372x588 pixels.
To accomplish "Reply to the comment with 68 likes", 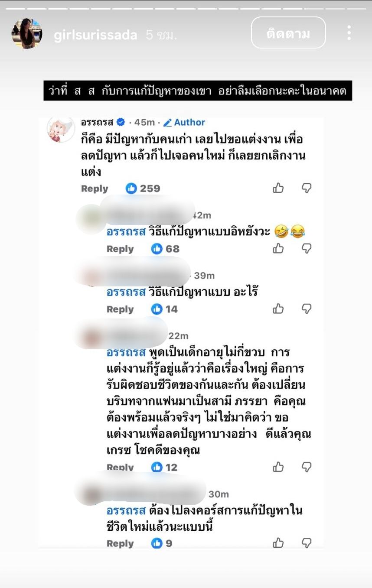I will pyautogui.click(x=120, y=249).
